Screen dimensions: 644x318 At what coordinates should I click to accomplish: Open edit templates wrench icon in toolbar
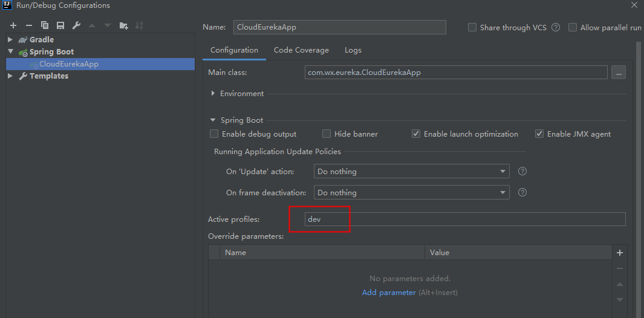point(76,25)
